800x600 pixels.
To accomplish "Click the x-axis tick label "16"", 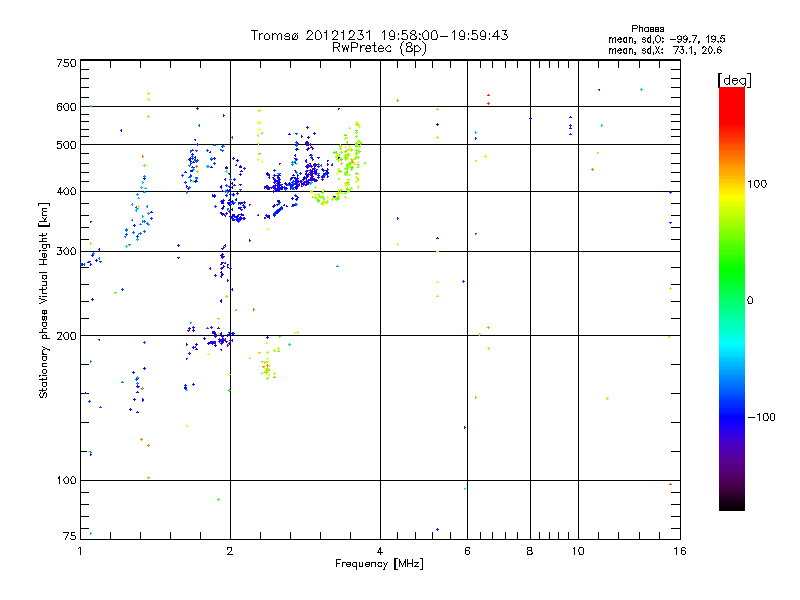I will coord(680,551).
